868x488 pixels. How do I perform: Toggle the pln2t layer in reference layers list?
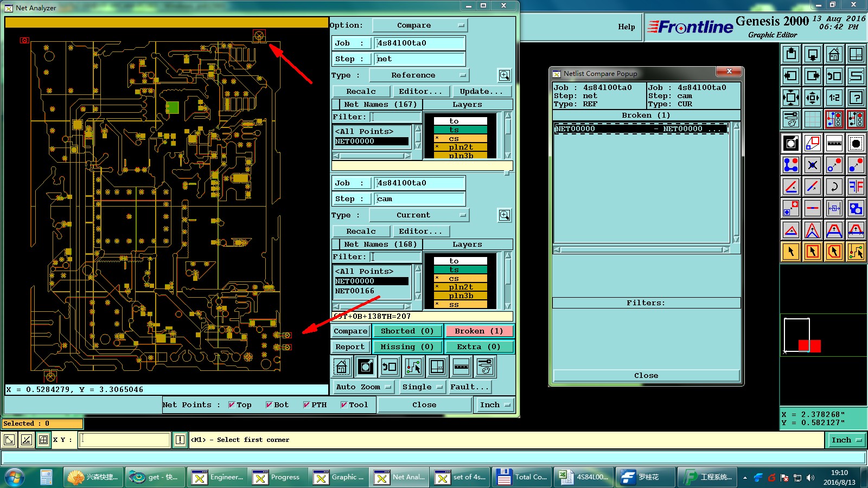[x=460, y=147]
